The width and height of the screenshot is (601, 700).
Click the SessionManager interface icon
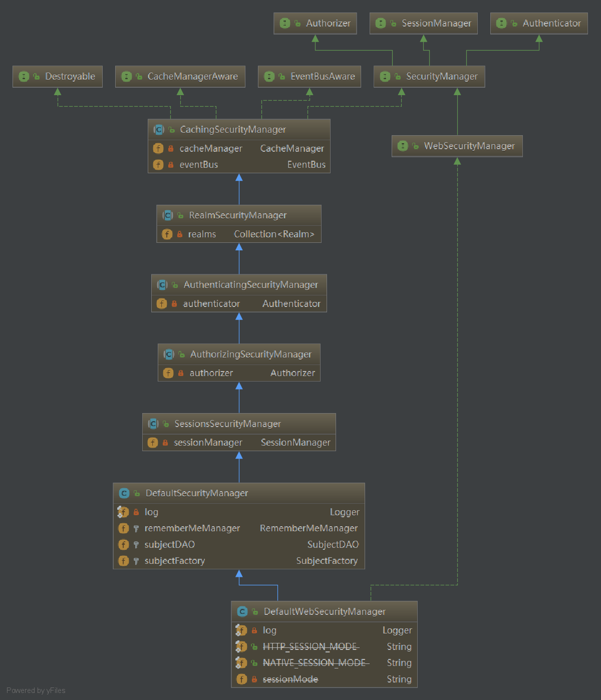click(x=381, y=23)
